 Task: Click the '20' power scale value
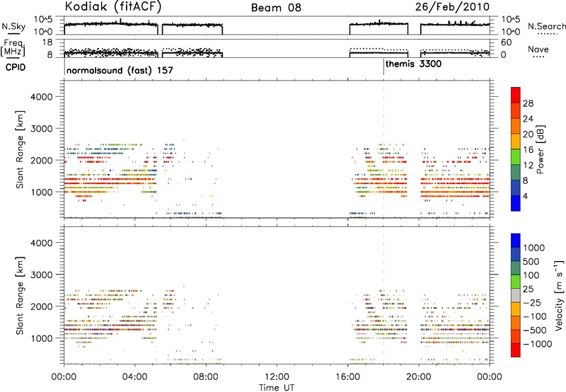pyautogui.click(x=528, y=134)
